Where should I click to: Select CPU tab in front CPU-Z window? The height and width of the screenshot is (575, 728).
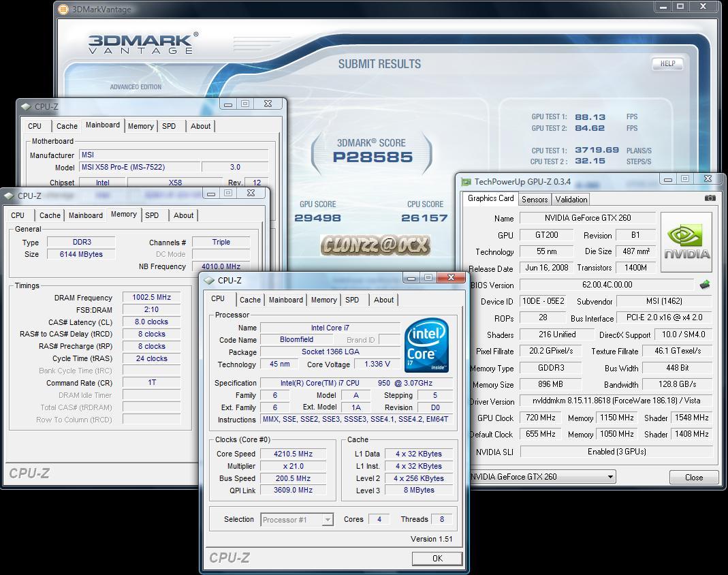218,298
